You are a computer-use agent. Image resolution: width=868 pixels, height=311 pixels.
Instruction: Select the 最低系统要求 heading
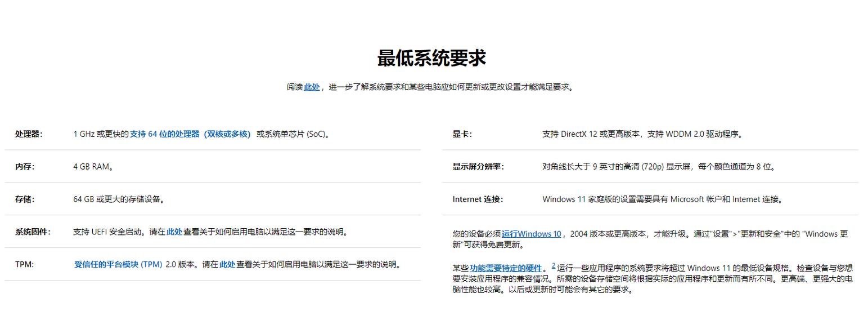(431, 58)
